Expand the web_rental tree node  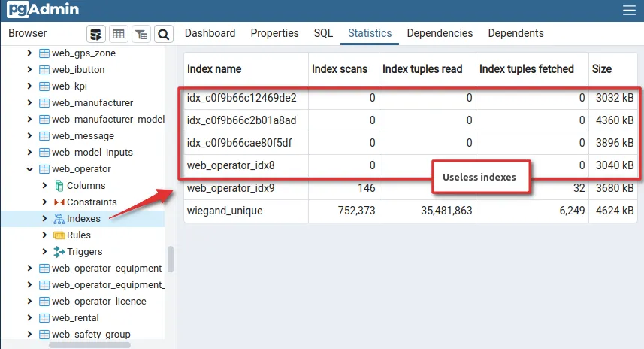click(x=29, y=317)
